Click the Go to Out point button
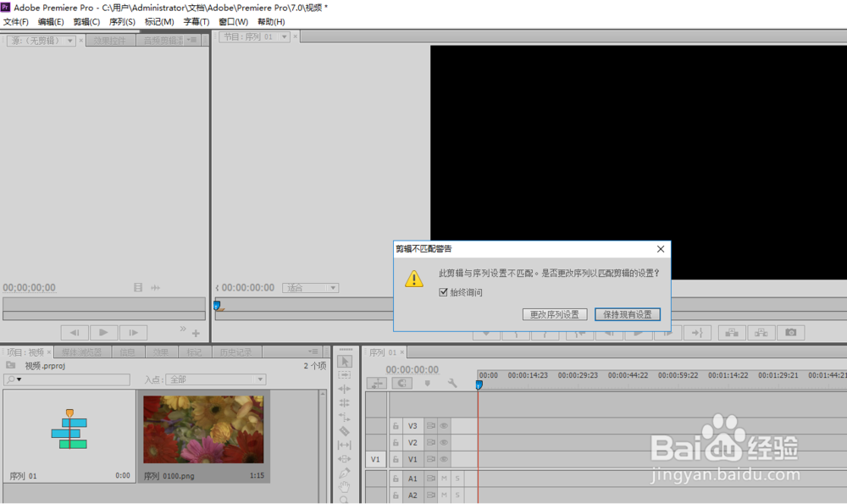The width and height of the screenshot is (847, 504). point(697,333)
